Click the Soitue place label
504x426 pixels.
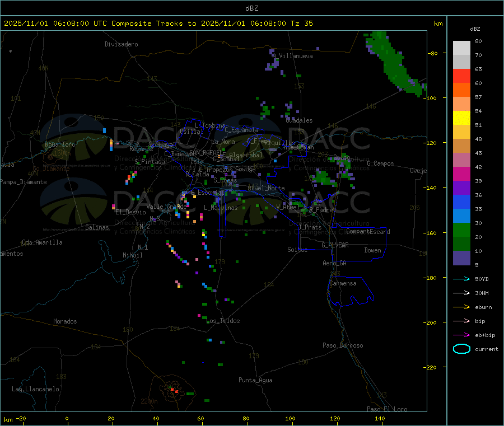tap(297, 250)
